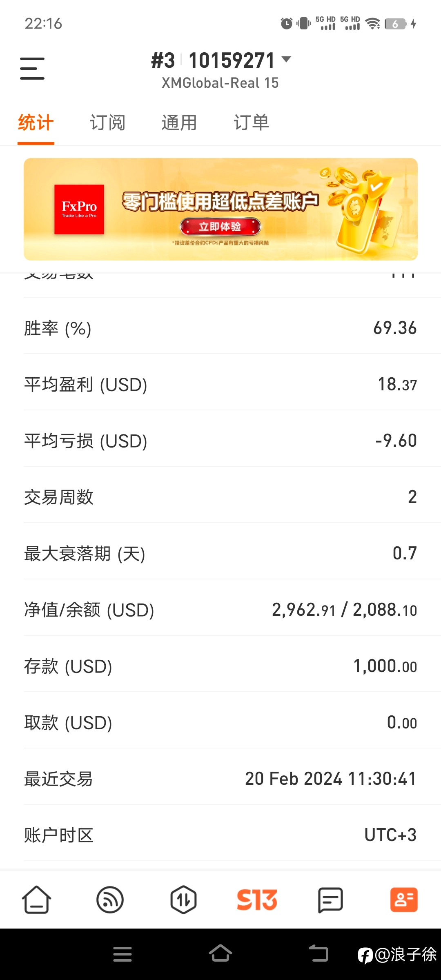This screenshot has height=980, width=441.
Task: Open the chat messages icon
Action: click(x=330, y=900)
